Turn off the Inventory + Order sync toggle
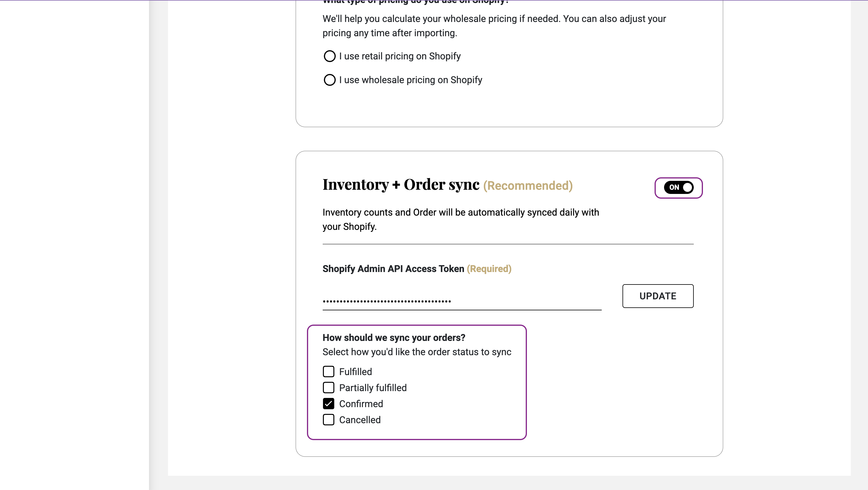This screenshot has height=490, width=868. pos(678,187)
